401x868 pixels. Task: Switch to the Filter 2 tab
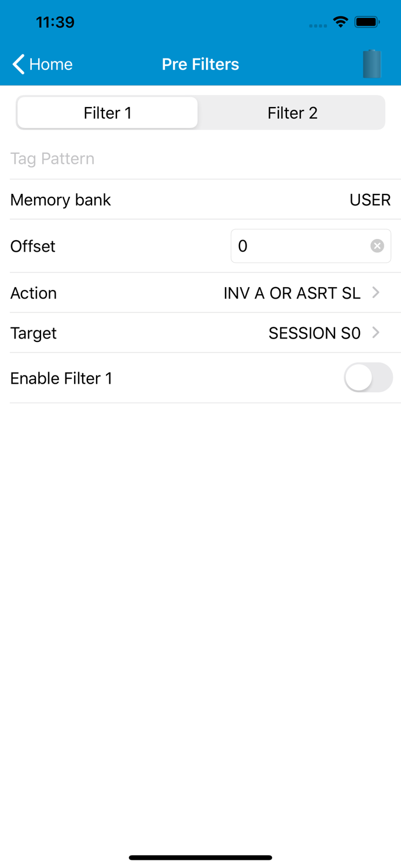pyautogui.click(x=292, y=112)
